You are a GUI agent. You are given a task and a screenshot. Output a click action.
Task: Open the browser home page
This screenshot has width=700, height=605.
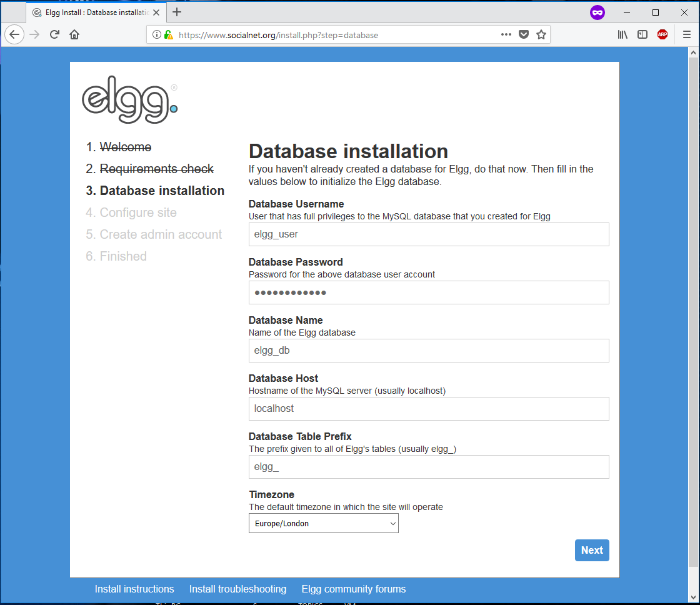(74, 34)
